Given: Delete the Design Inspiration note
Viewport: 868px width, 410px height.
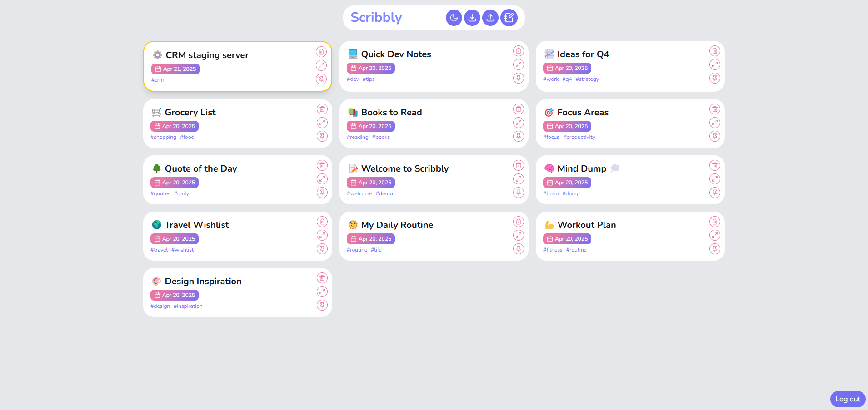Looking at the screenshot, I should (x=322, y=278).
